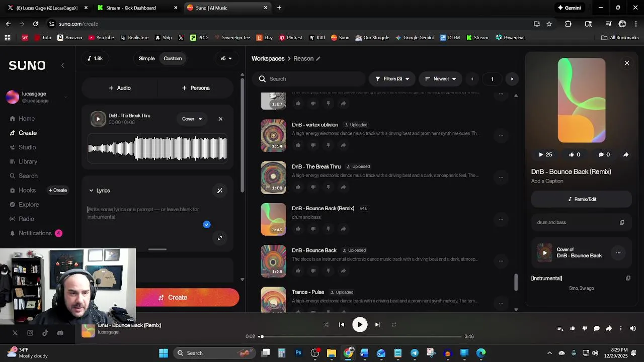Copy the [Instrumental] lyrics icon
This screenshot has height=362, width=644.
(x=628, y=278)
